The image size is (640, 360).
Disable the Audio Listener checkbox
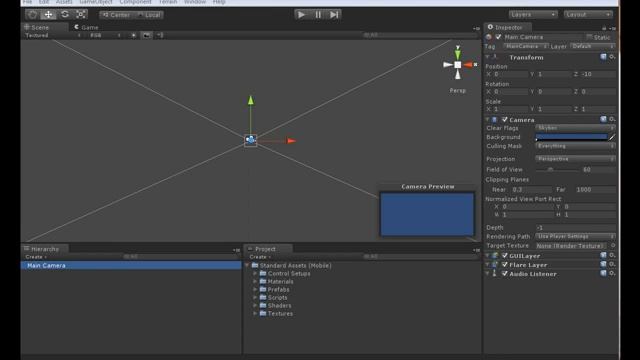pos(504,273)
